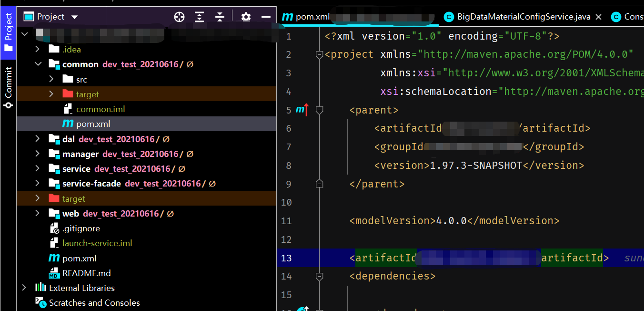The height and width of the screenshot is (311, 644).
Task: Expand the web module
Action: click(x=38, y=213)
